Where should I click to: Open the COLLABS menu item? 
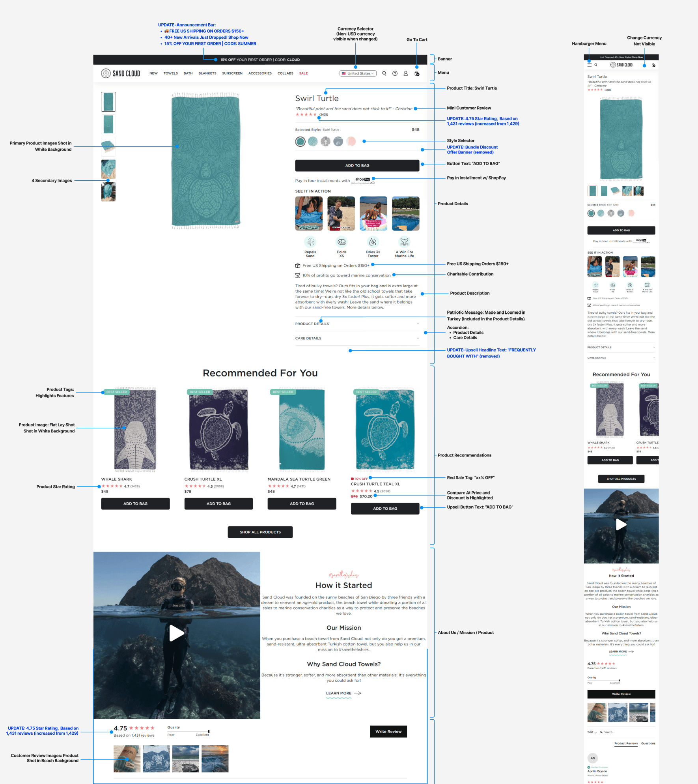(x=286, y=73)
